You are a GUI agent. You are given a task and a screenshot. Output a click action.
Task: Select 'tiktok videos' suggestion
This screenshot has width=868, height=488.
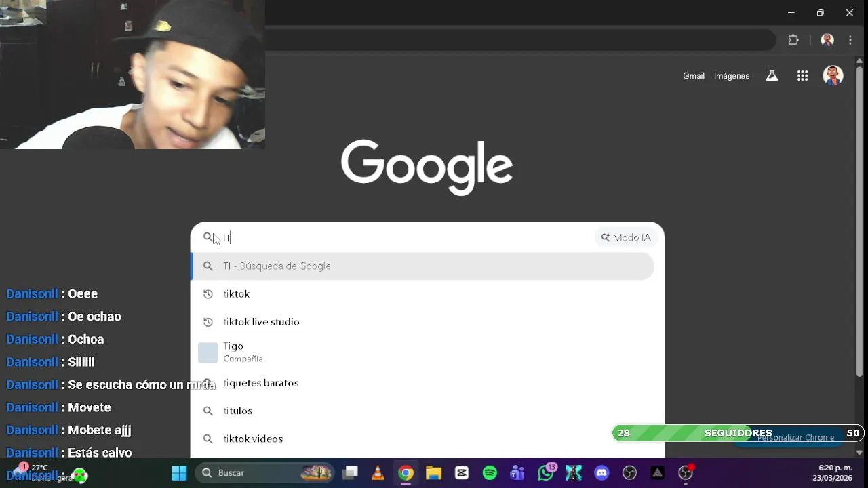click(422, 439)
